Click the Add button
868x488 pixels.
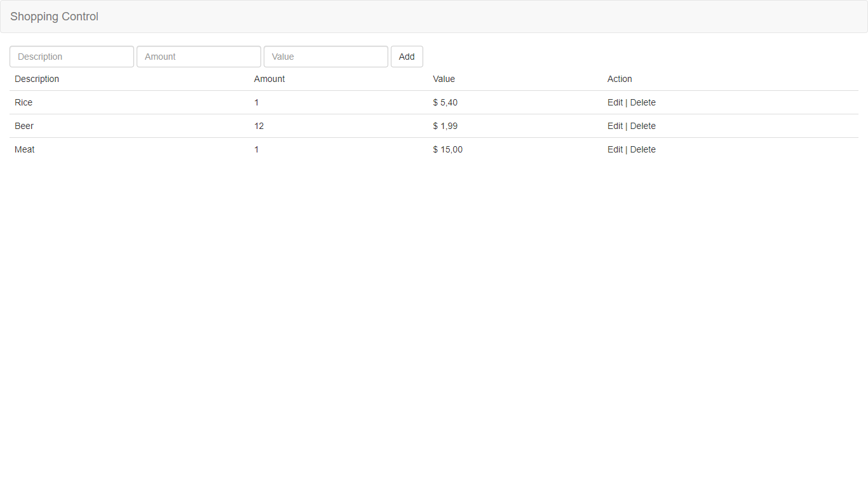[407, 57]
